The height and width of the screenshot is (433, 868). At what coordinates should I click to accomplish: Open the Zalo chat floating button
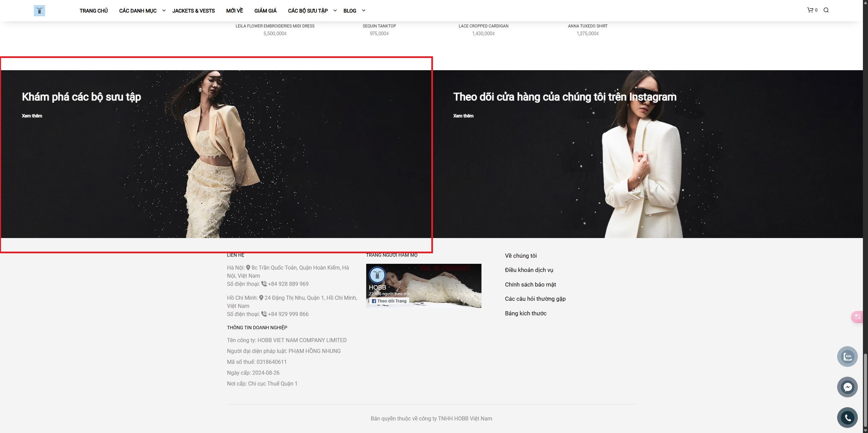pyautogui.click(x=847, y=356)
